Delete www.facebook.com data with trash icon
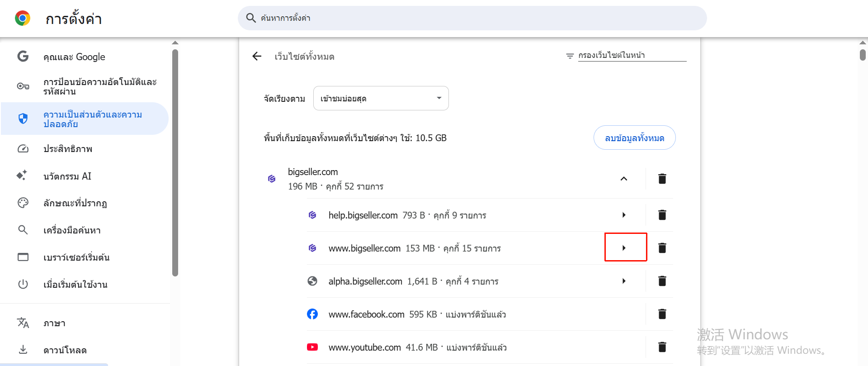Viewport: 868px width, 366px height. pyautogui.click(x=662, y=314)
